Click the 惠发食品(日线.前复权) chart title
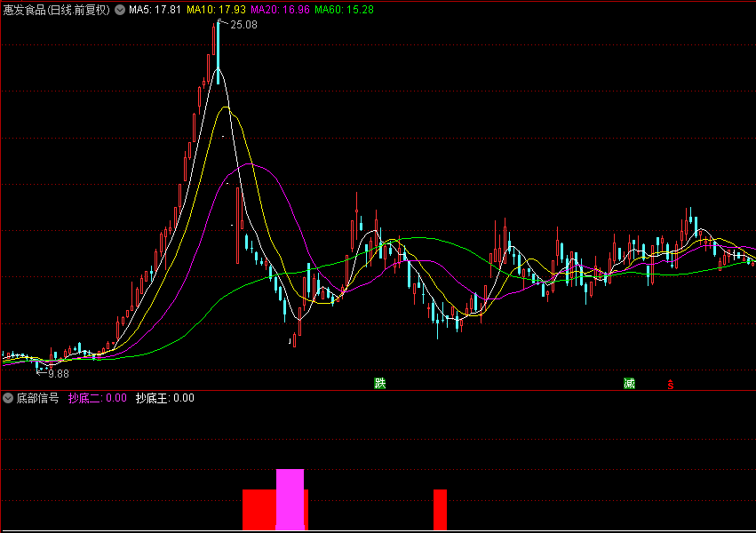 pyautogui.click(x=57, y=10)
